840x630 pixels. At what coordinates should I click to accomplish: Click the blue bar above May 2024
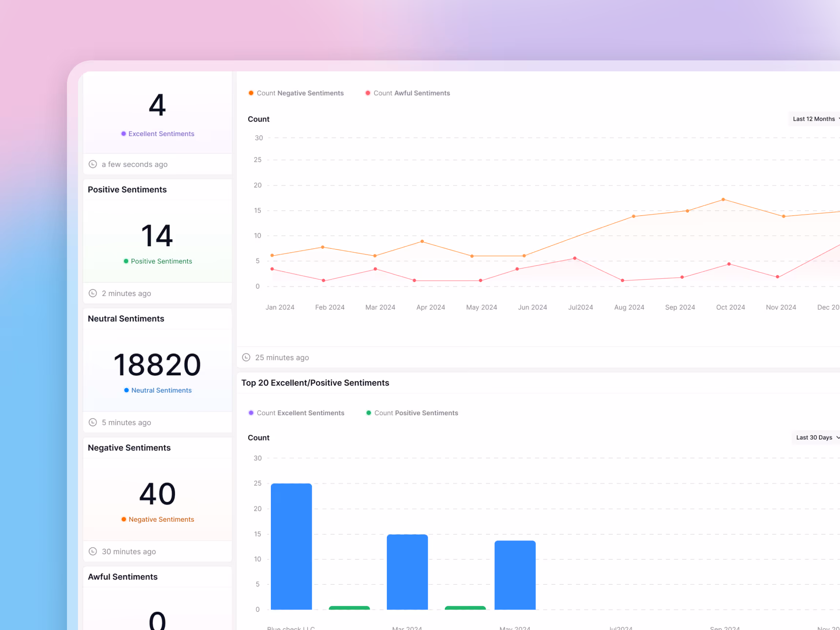tap(515, 575)
